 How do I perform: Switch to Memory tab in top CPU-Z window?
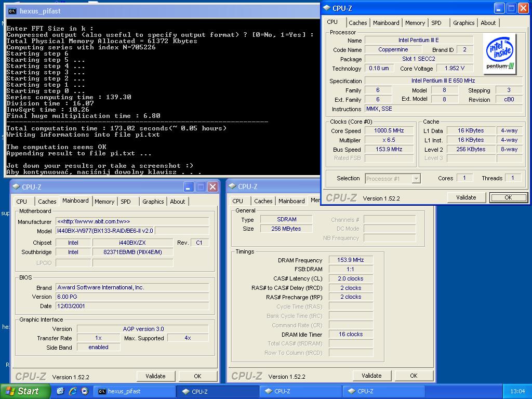click(415, 23)
